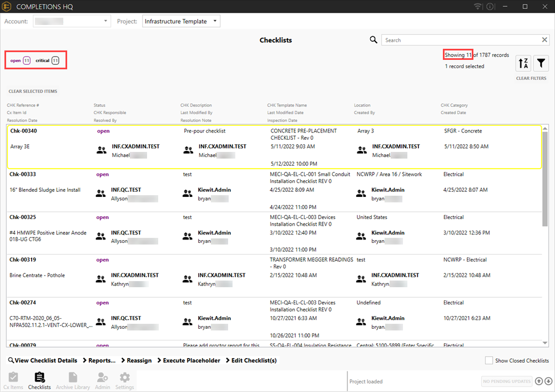Screen dimensions: 555x392
Task: Clear the search box with X icon
Action: (544, 40)
